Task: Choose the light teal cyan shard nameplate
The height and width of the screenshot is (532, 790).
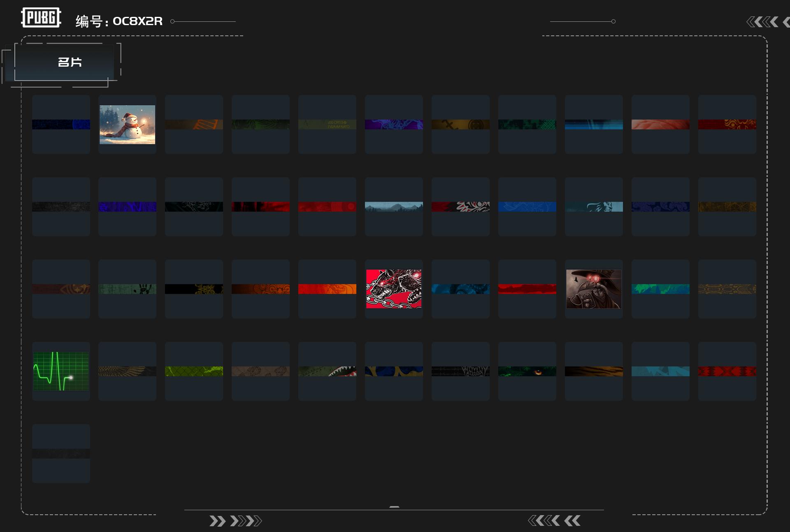Action: (x=660, y=371)
